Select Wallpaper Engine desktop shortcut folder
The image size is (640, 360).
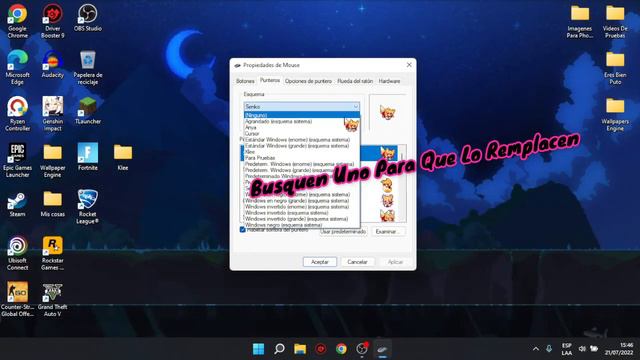[53, 160]
